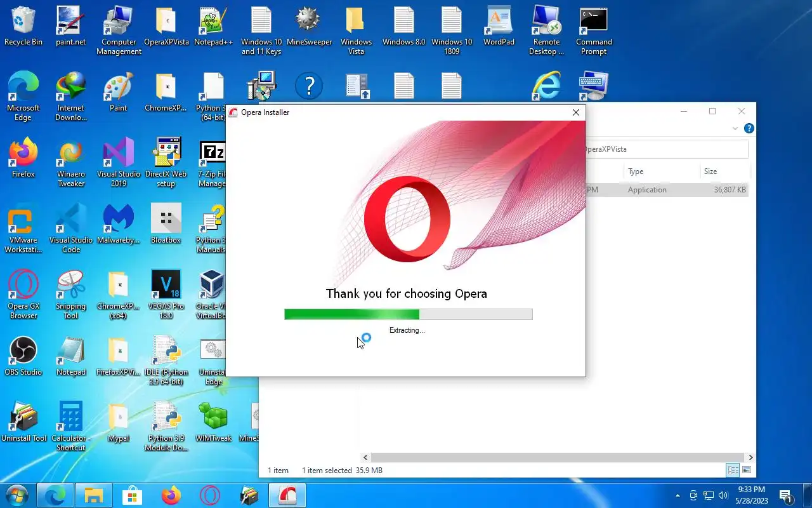Launch MineSweeper desktop icon
Image resolution: width=812 pixels, height=508 pixels.
click(x=309, y=27)
